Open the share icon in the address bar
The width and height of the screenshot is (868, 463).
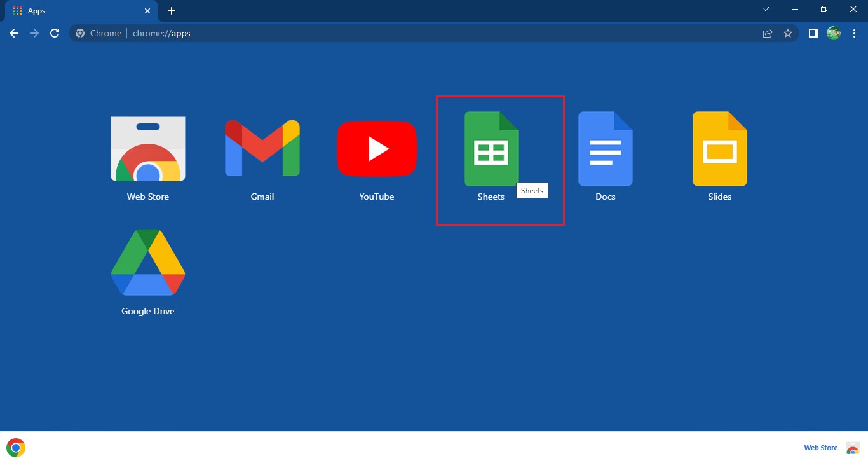[x=768, y=33]
